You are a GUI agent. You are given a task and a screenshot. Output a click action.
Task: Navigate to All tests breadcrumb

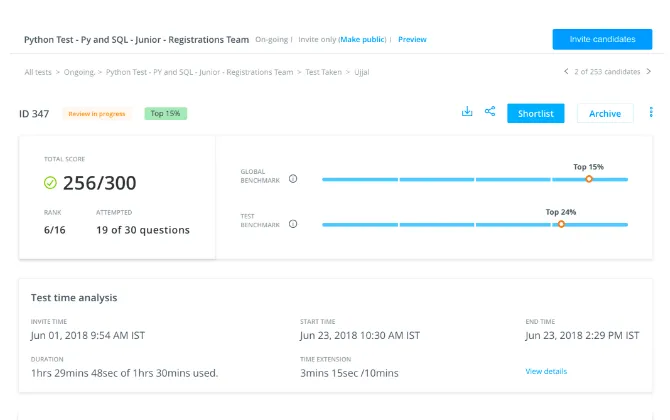point(40,72)
